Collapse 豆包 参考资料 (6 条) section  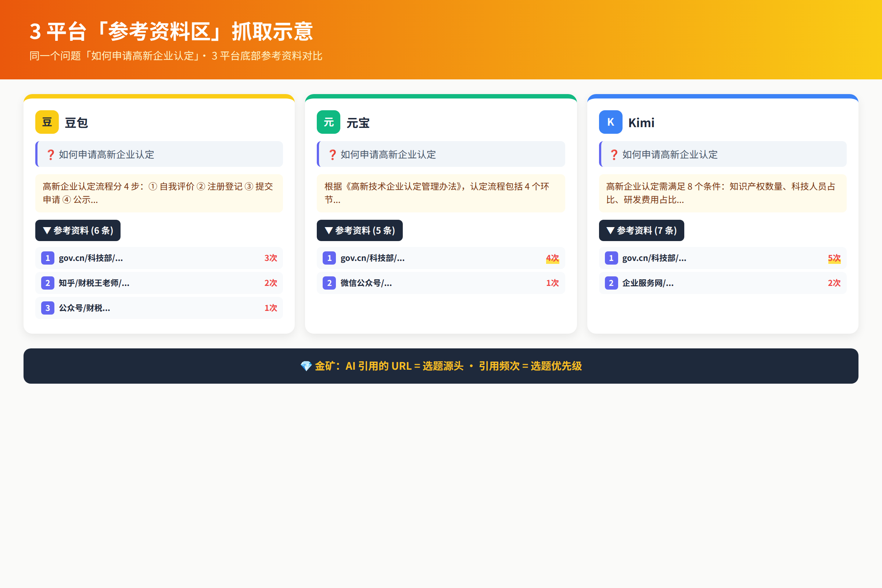pos(78,230)
